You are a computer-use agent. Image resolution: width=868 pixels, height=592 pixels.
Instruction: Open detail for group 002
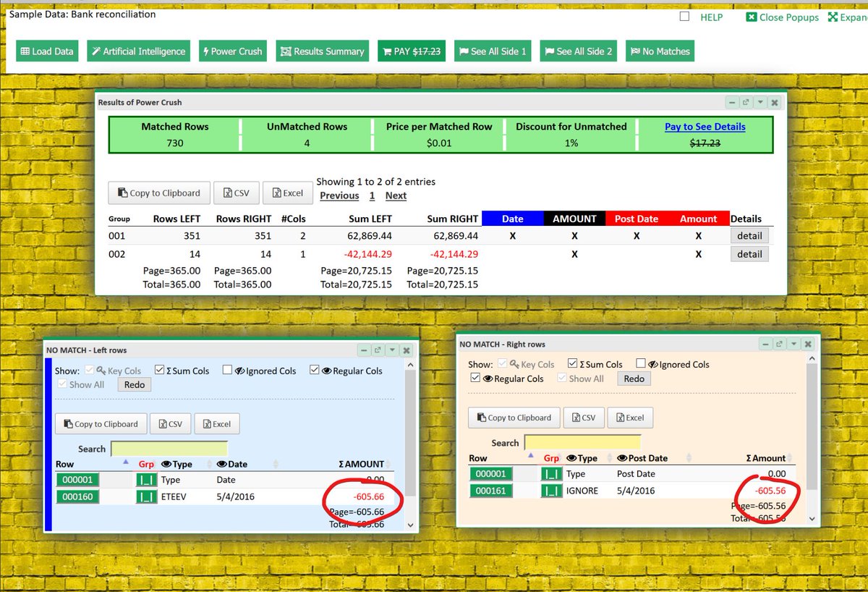point(749,254)
